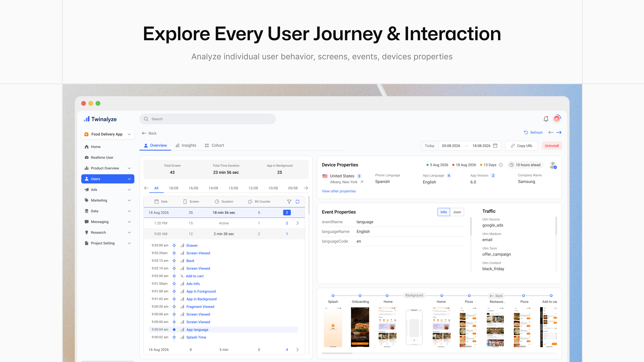Select the 16/08 date tab
The width and height of the screenshot is (644, 362).
[193, 188]
